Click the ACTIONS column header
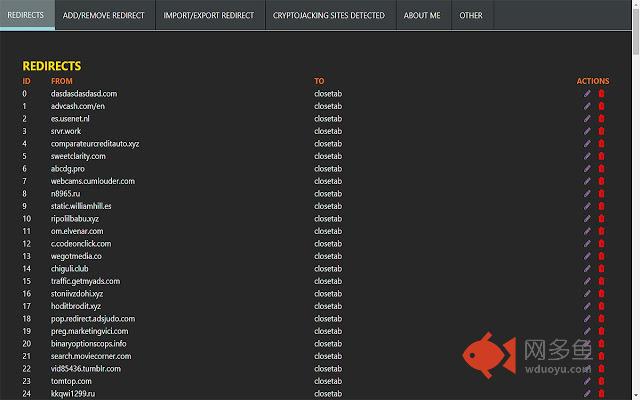 pos(593,81)
